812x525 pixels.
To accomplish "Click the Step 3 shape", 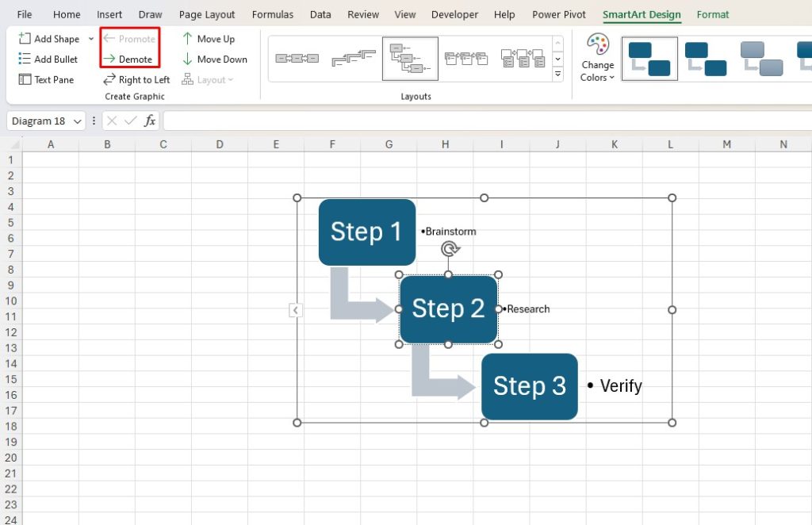I will (530, 386).
